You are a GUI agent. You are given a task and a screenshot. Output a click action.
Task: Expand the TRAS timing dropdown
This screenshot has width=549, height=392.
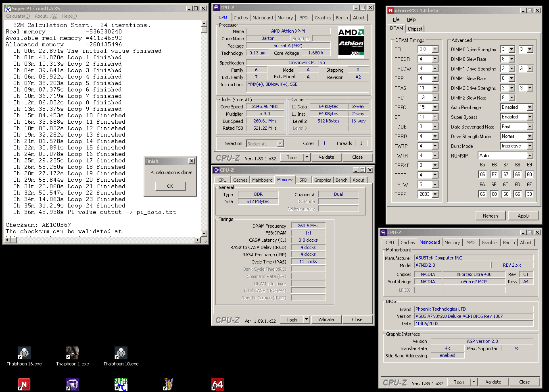coord(435,88)
